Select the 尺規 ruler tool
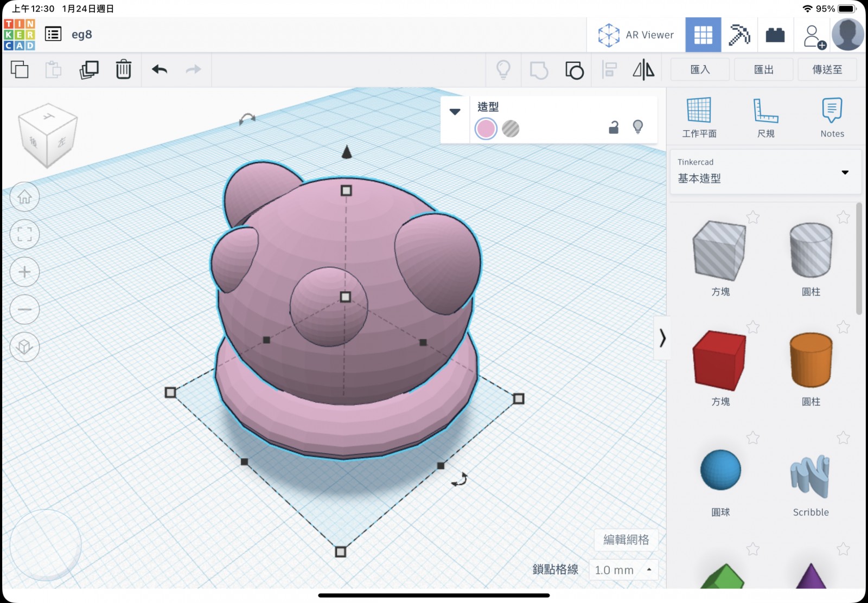Image resolution: width=868 pixels, height=603 pixels. 765,118
